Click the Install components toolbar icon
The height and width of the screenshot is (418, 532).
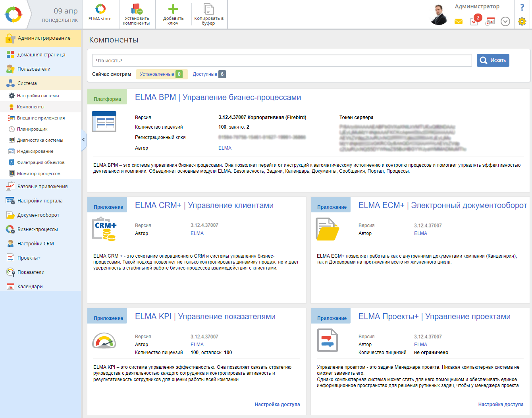tap(137, 14)
